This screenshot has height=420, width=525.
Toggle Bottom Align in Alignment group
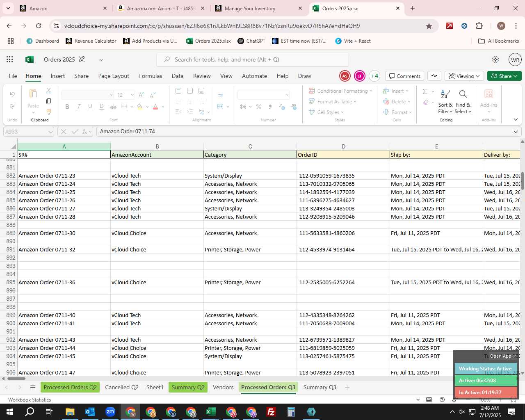201,91
